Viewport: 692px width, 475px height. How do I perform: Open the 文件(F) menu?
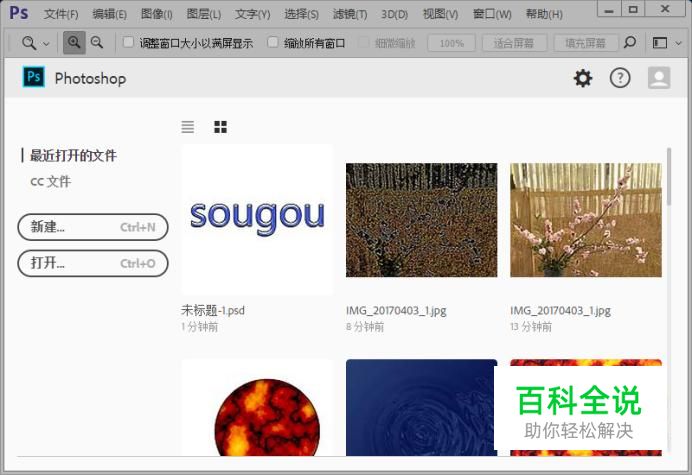coord(61,14)
